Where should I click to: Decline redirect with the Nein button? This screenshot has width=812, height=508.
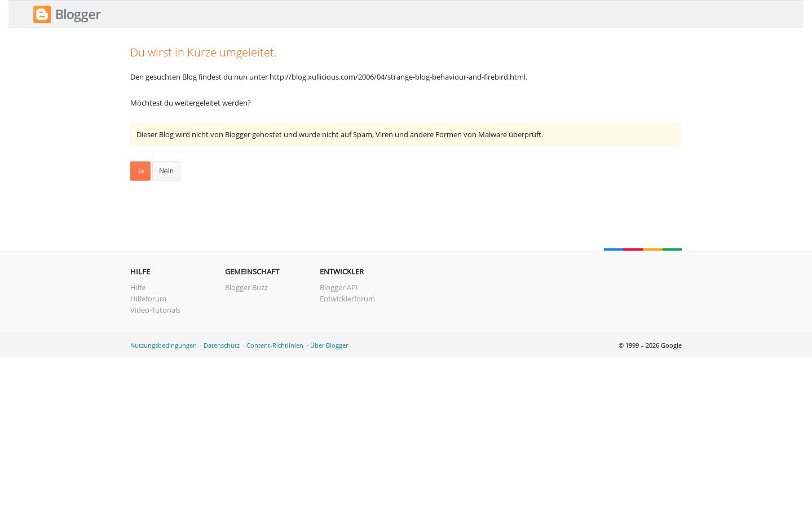tap(166, 171)
